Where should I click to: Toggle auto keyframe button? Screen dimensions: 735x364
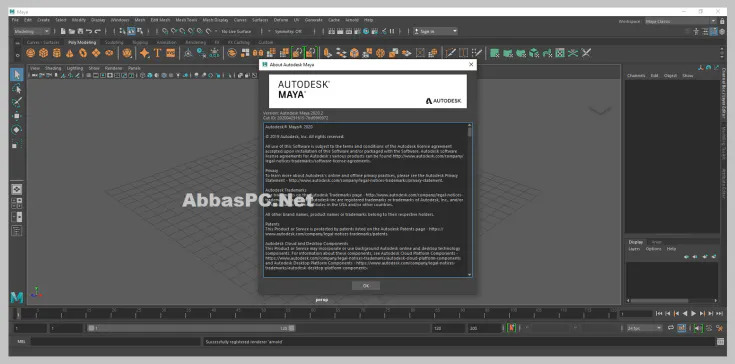(512, 328)
